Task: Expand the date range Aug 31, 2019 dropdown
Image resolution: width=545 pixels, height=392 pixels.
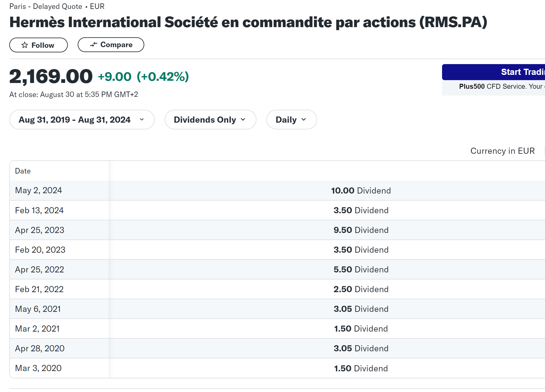Action: click(82, 120)
